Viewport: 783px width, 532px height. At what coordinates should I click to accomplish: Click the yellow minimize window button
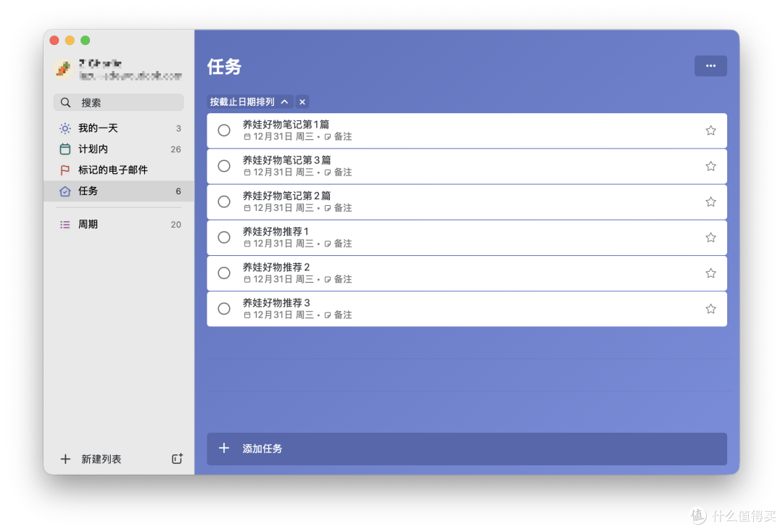click(70, 41)
